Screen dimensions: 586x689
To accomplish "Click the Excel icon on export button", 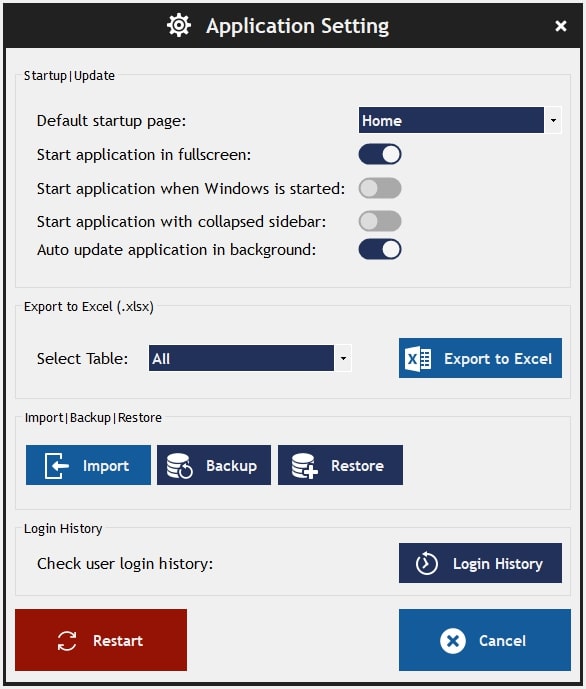I will [x=418, y=359].
